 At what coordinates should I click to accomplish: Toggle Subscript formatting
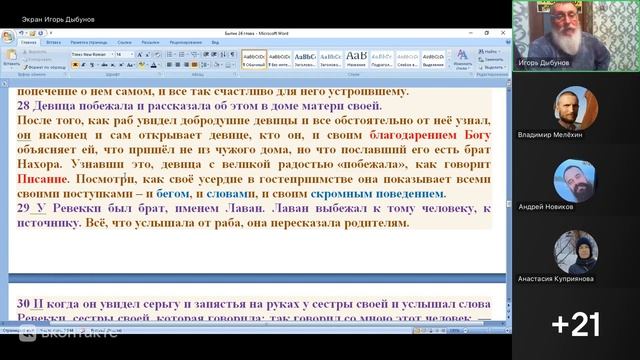click(x=113, y=65)
